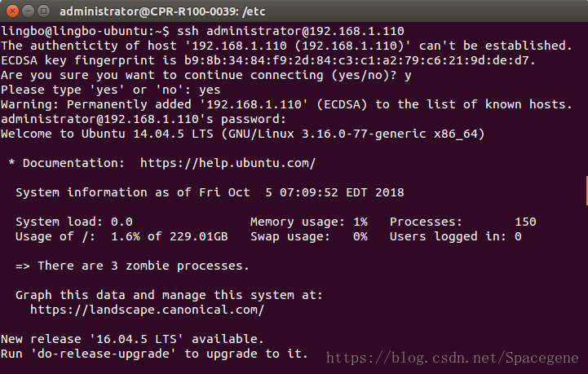Click the zombie processes warning line
This screenshot has height=374, width=588.
pyautogui.click(x=132, y=266)
